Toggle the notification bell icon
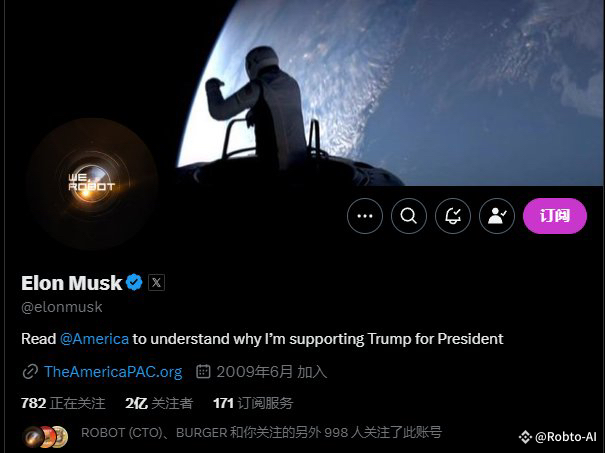The height and width of the screenshot is (453, 605). click(453, 216)
